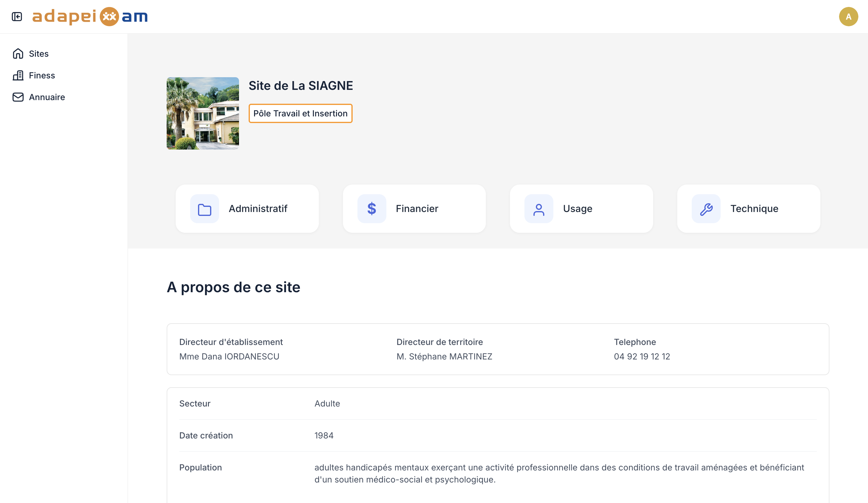
Task: Open the user avatar marked A
Action: click(x=848, y=16)
